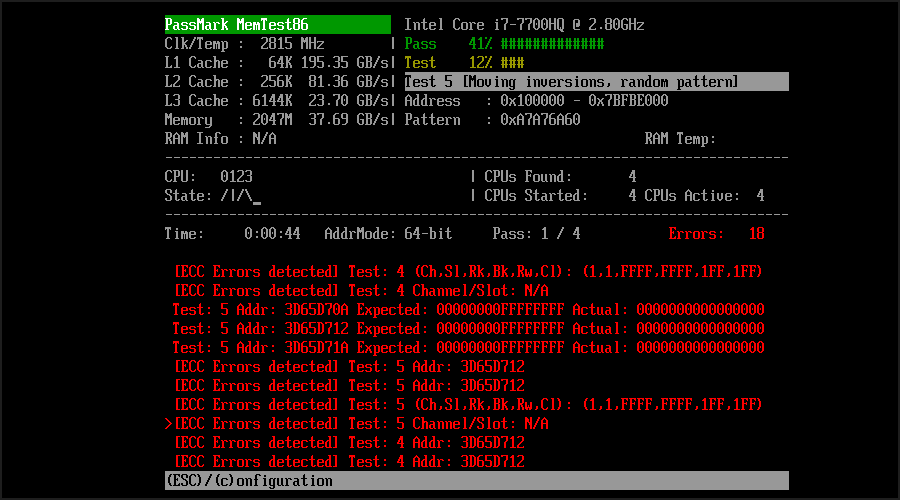
Task: Click the Memory 2047M speed row
Action: (x=278, y=119)
